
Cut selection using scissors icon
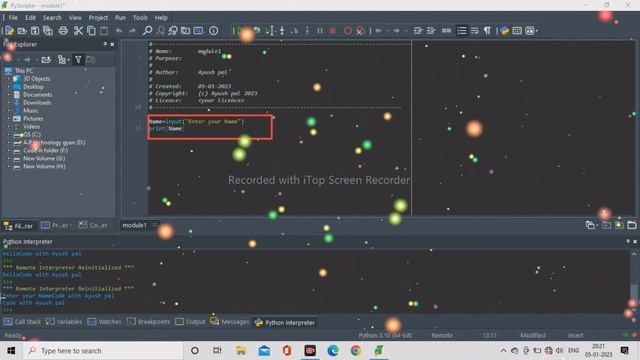pos(78,31)
